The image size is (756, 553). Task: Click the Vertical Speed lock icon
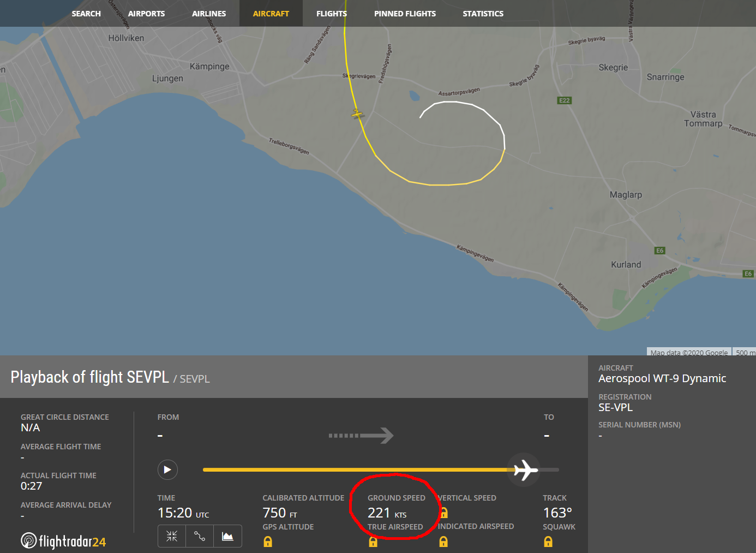444,513
